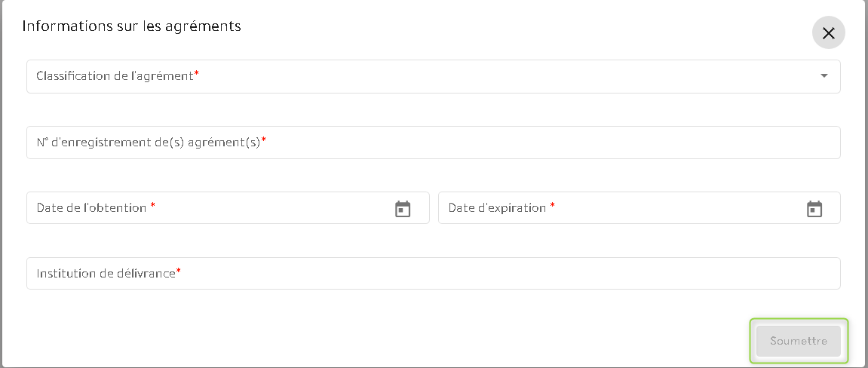Focus the N° d'enregistrement de(s) agrément(s) field
The width and height of the screenshot is (868, 368).
[x=528, y=143]
